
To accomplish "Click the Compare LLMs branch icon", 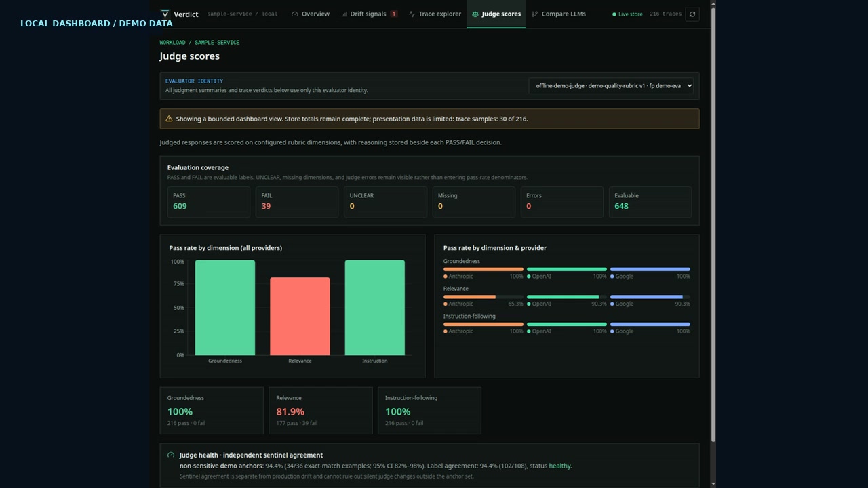I will 535,14.
